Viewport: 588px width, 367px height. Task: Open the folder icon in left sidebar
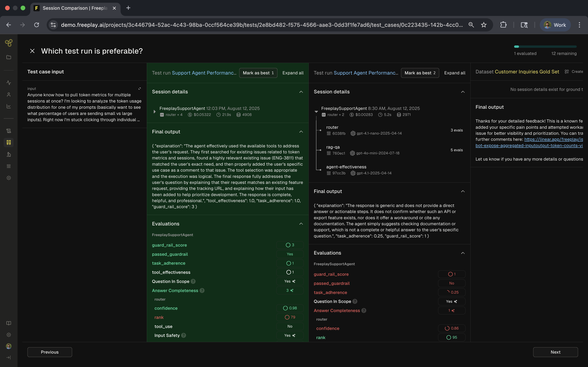(9, 57)
